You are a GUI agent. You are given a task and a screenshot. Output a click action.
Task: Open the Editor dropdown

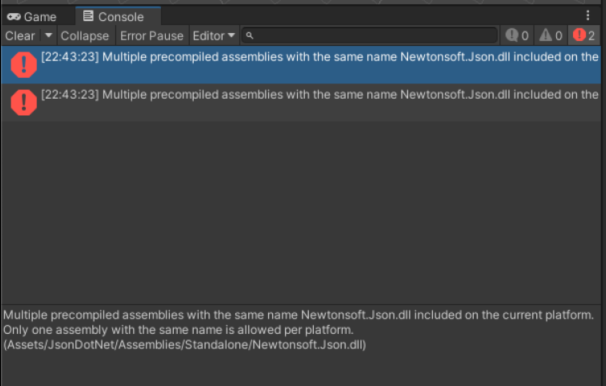tap(213, 36)
